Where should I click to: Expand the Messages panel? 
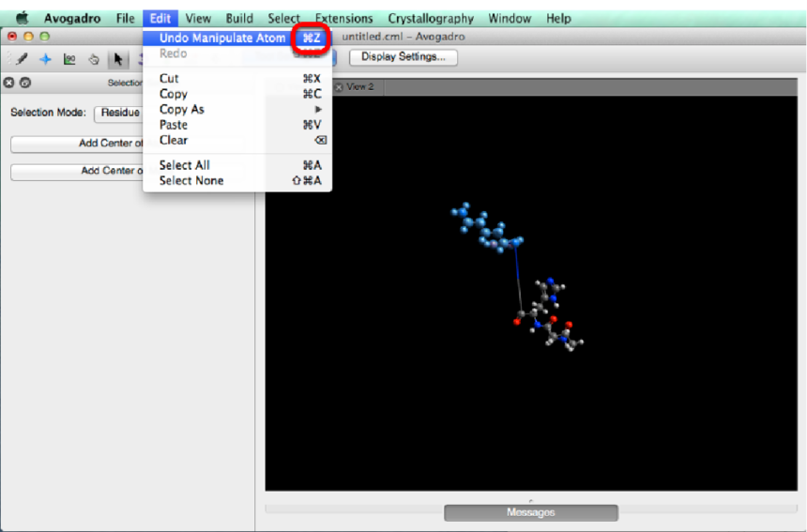[x=530, y=512]
